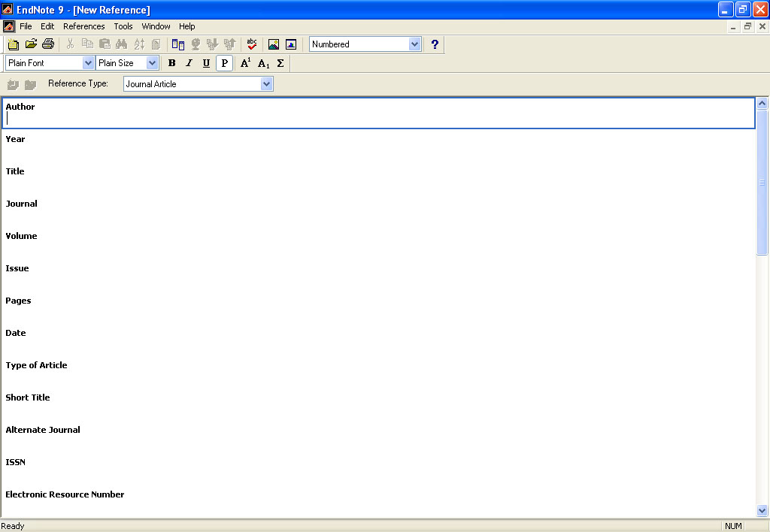
Task: Click the Paste clipboard icon
Action: point(105,44)
